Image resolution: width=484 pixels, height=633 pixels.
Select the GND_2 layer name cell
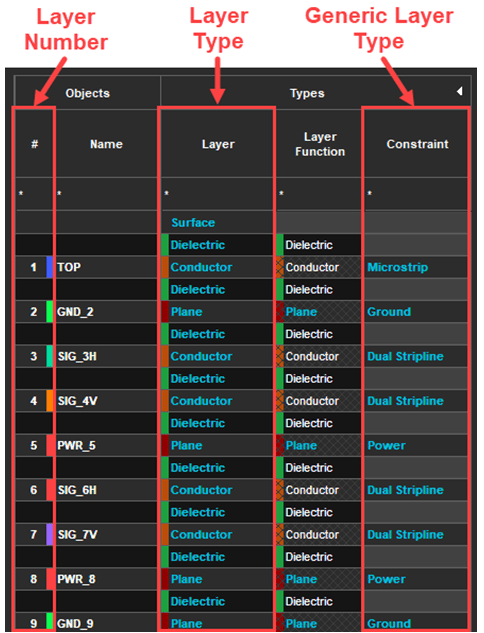(106, 311)
